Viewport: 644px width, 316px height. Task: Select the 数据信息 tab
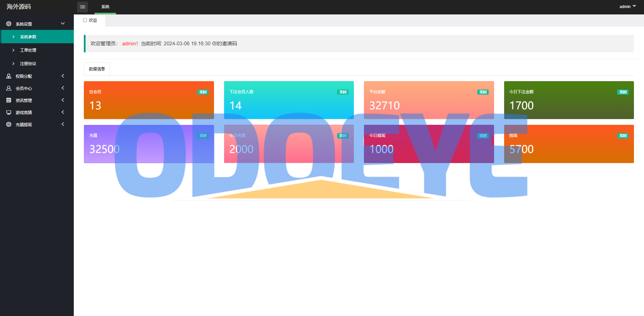(97, 69)
